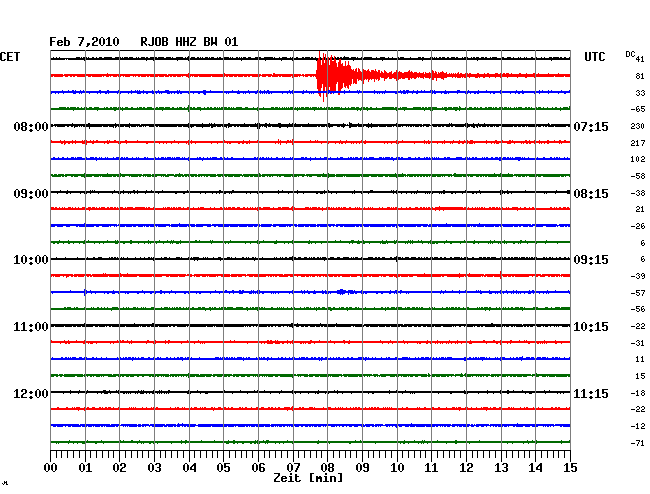
Task: Click the 10:15 UTC time label
Action: pyautogui.click(x=591, y=327)
